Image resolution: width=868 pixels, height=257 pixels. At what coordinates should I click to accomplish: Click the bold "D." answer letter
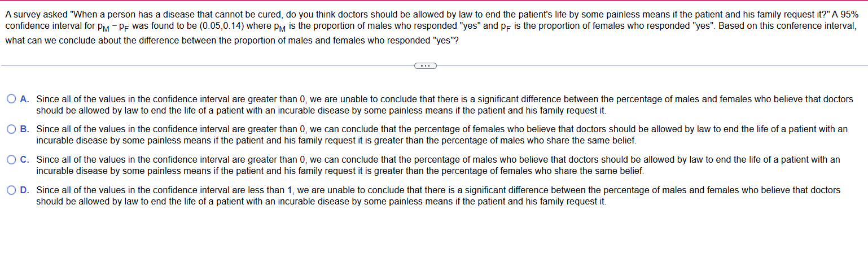25,191
